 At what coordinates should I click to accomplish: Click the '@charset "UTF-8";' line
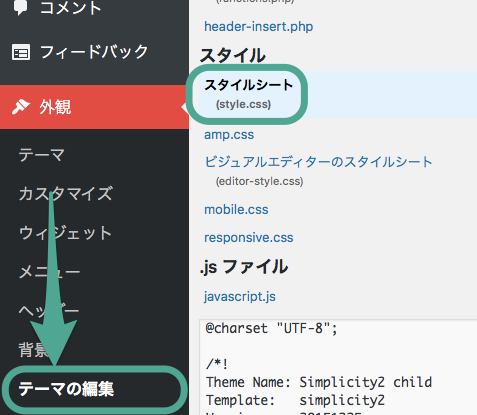pos(272,329)
